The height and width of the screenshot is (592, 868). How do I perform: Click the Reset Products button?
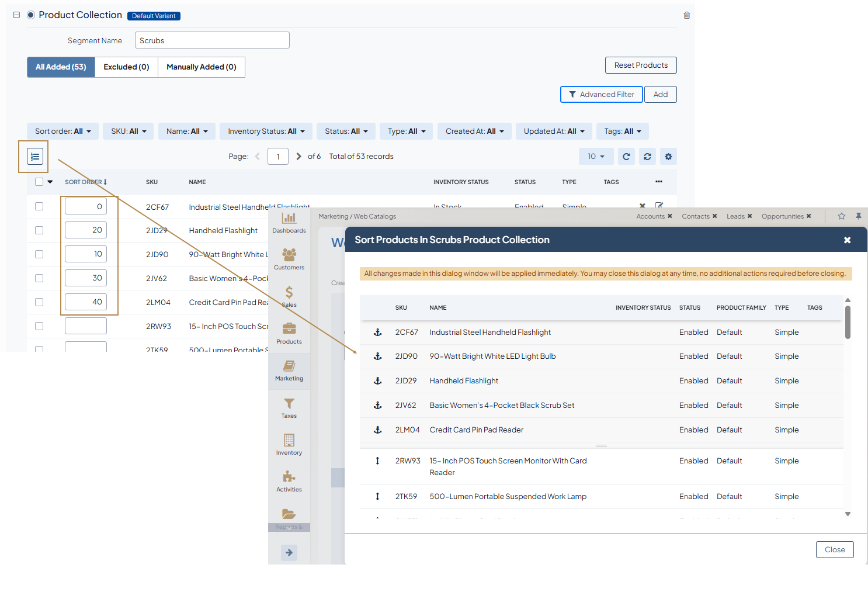[x=640, y=65]
